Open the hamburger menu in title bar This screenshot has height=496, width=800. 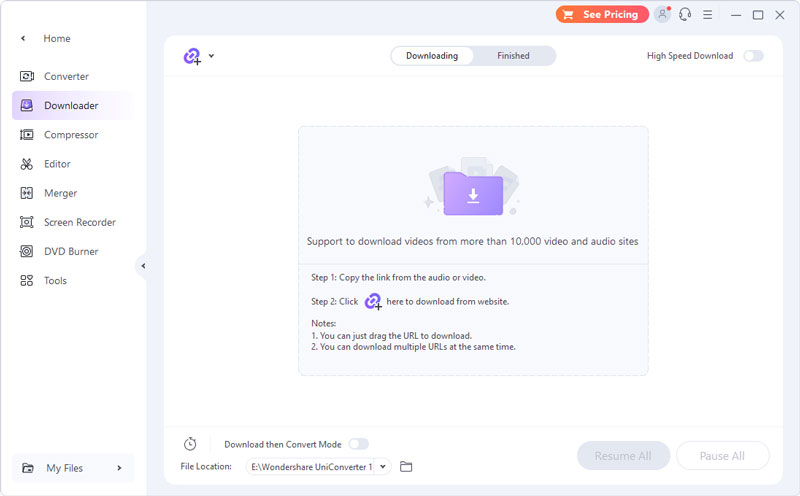coord(708,15)
